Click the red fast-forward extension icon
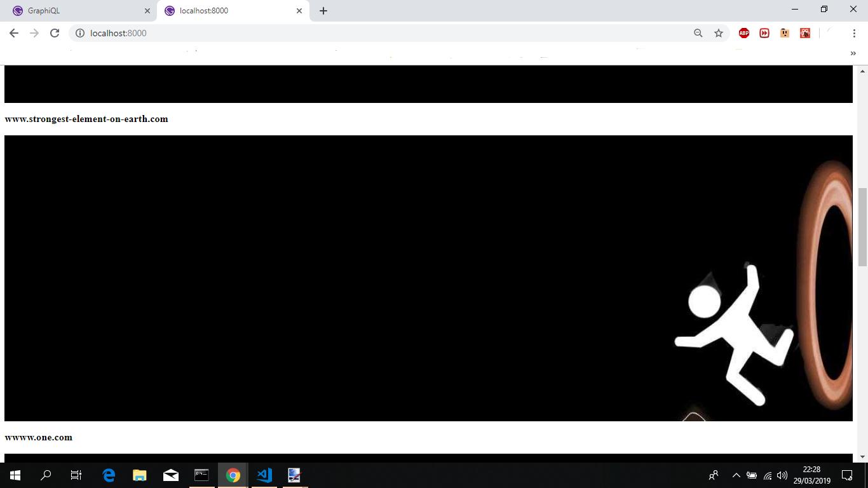Viewport: 868px width, 488px height. [764, 32]
